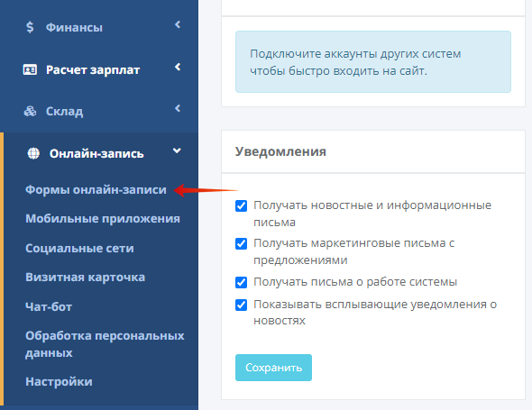This screenshot has height=410, width=532.
Task: Toggle Показывать всплывающие уведомления о новостях
Action: (242, 305)
